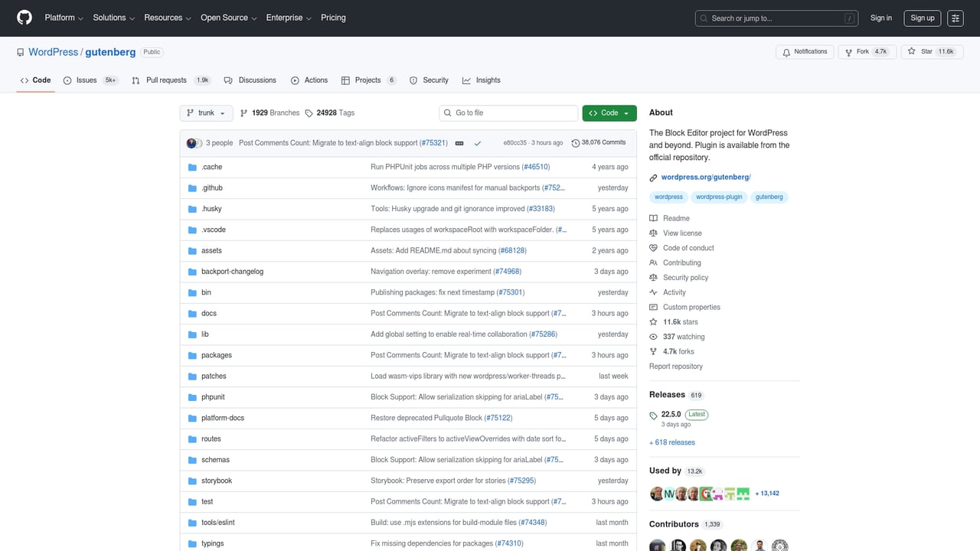Viewport: 980px width, 551px height.
Task: Click the Discussions speech bubble icon
Action: (x=228, y=80)
